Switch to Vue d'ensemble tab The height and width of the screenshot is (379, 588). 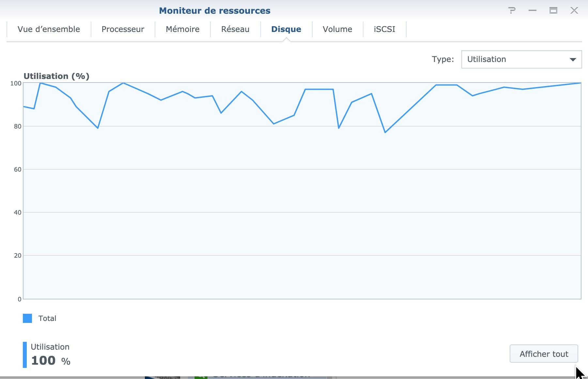point(49,29)
